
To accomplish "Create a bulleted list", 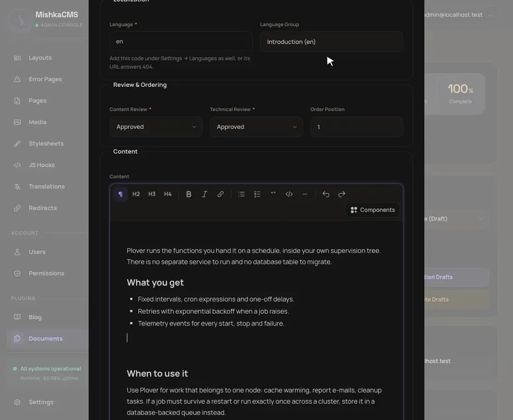I will (242, 194).
